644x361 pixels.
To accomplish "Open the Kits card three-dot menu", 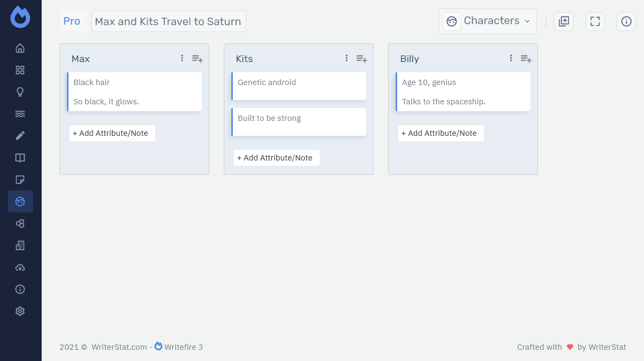I will click(x=346, y=58).
